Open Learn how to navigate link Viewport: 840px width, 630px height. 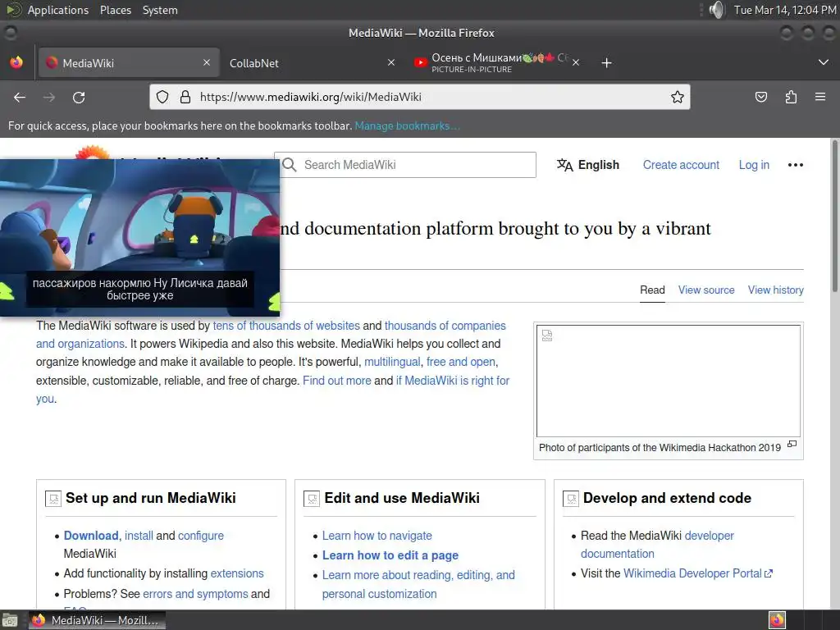click(377, 536)
